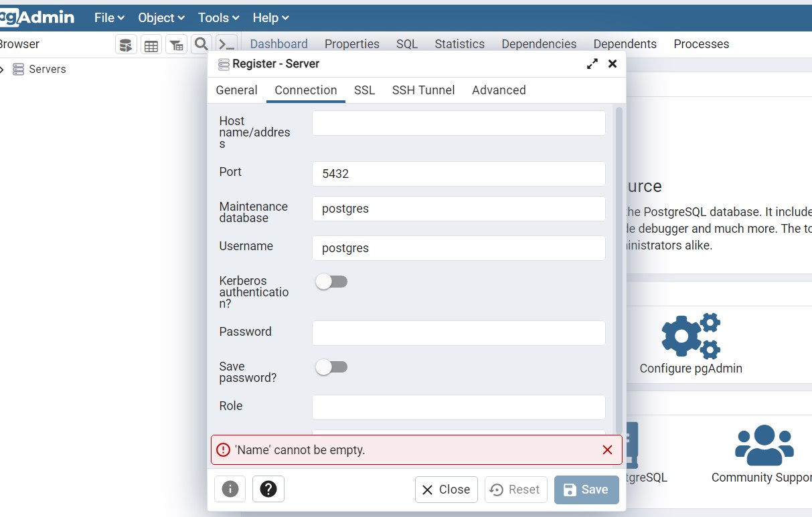The width and height of the screenshot is (812, 517).
Task: Click the 'Name' cannot be empty message text
Action: pos(300,450)
